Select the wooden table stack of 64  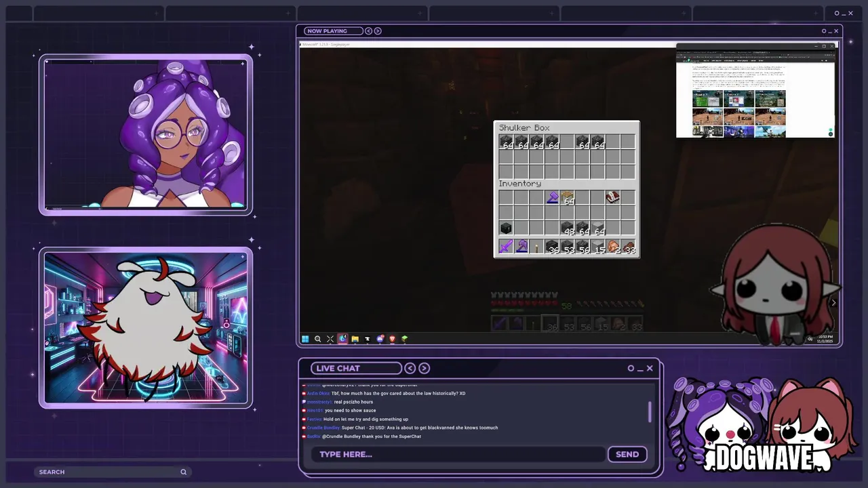coord(568,198)
